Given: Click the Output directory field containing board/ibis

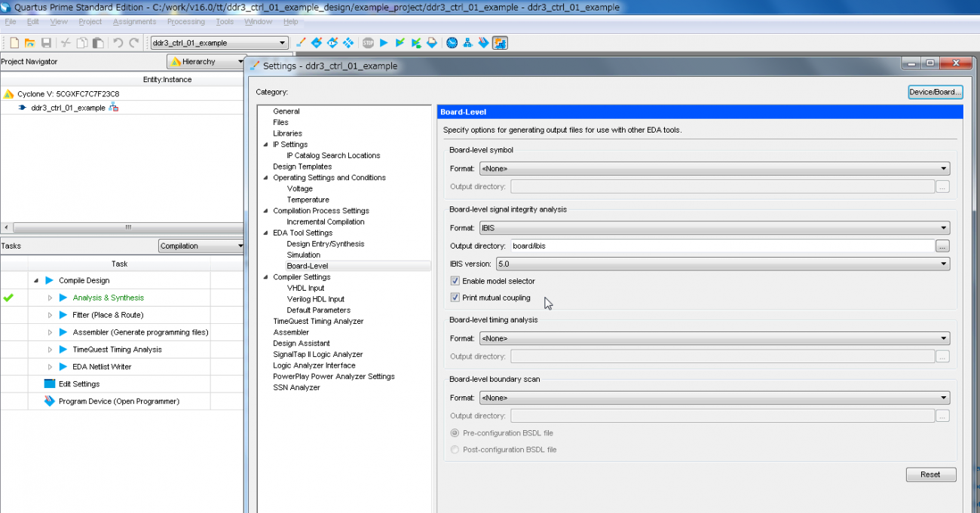Looking at the screenshot, I should pyautogui.click(x=722, y=246).
